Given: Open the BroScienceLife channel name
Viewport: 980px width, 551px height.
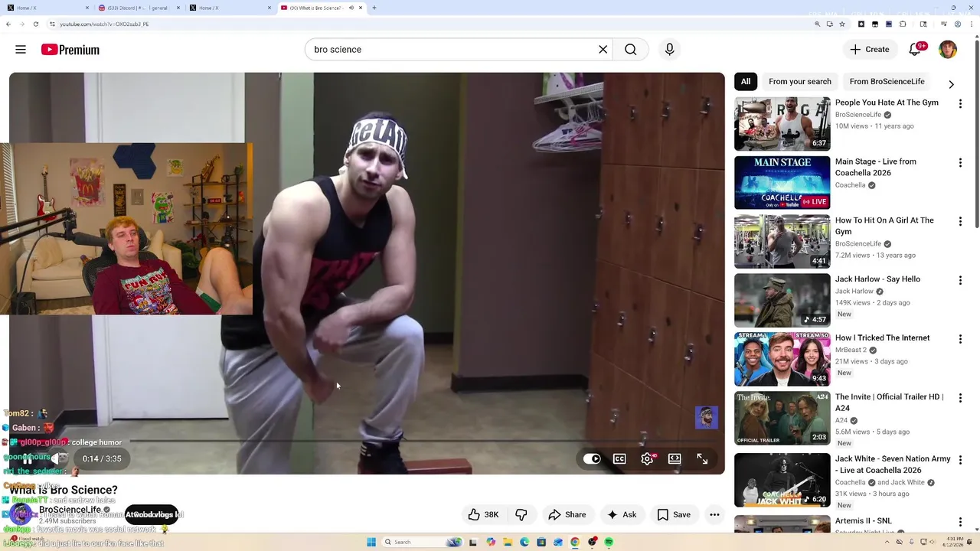Looking at the screenshot, I should 70,510.
